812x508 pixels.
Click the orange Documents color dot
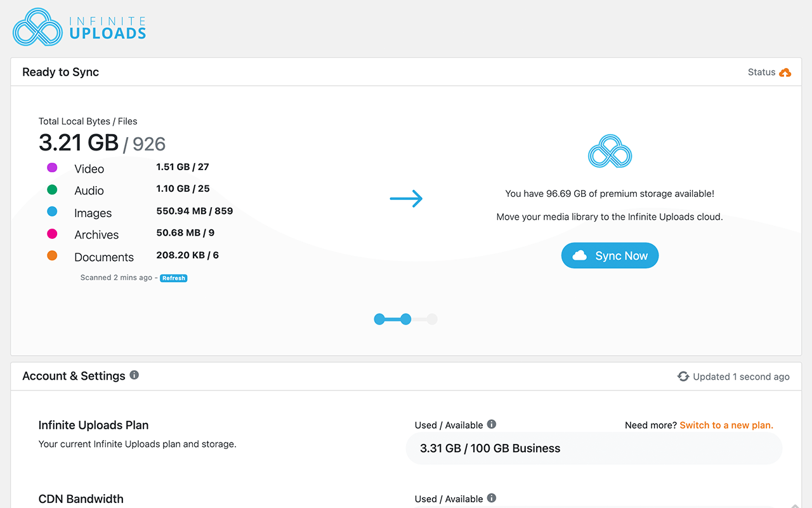pyautogui.click(x=52, y=255)
